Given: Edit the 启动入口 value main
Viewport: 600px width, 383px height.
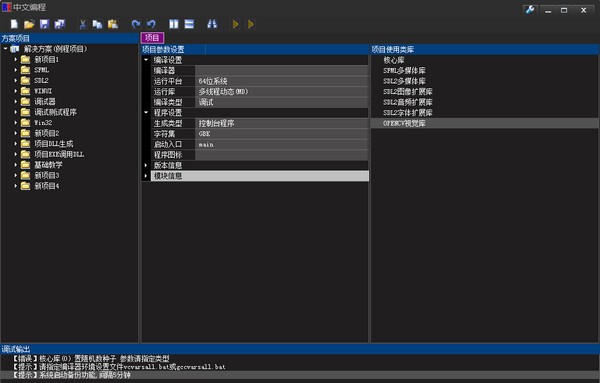Looking at the screenshot, I should (x=282, y=144).
